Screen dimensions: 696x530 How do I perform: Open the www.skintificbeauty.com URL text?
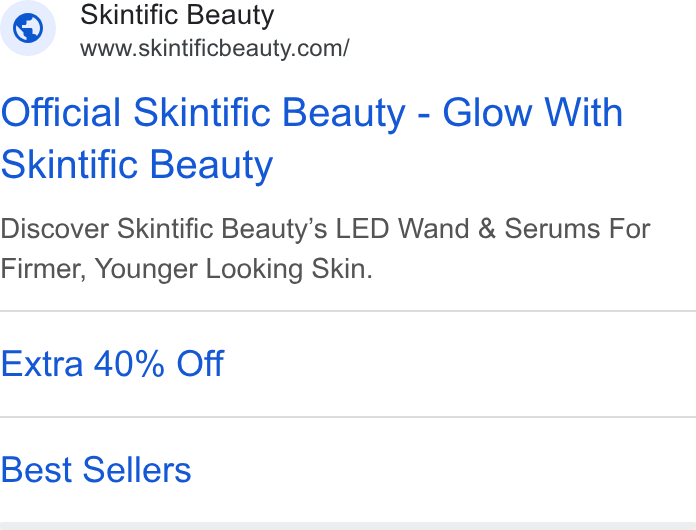215,48
